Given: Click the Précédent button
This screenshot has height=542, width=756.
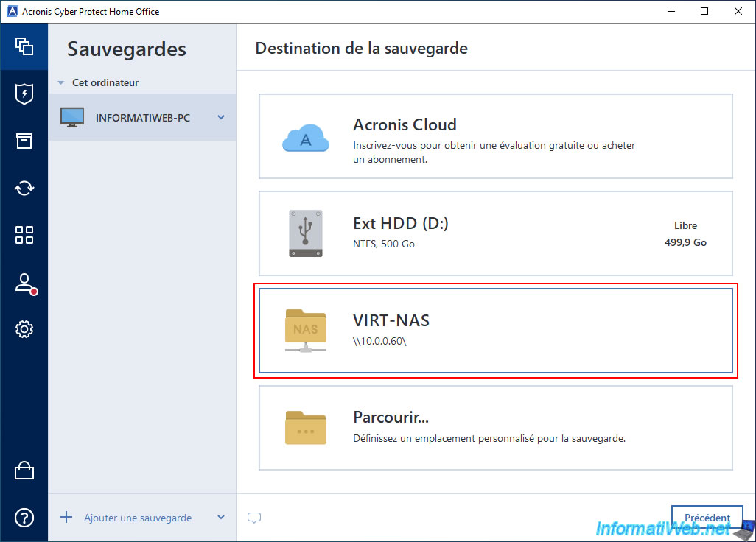Looking at the screenshot, I should point(707,518).
